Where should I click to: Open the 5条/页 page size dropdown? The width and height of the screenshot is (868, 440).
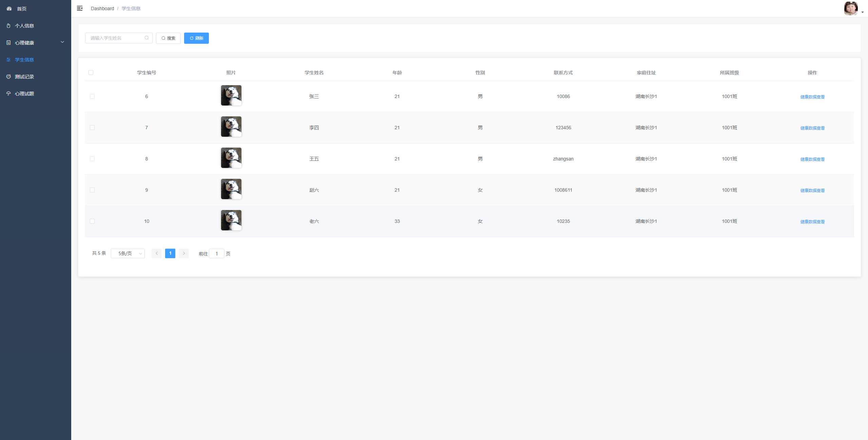point(128,253)
